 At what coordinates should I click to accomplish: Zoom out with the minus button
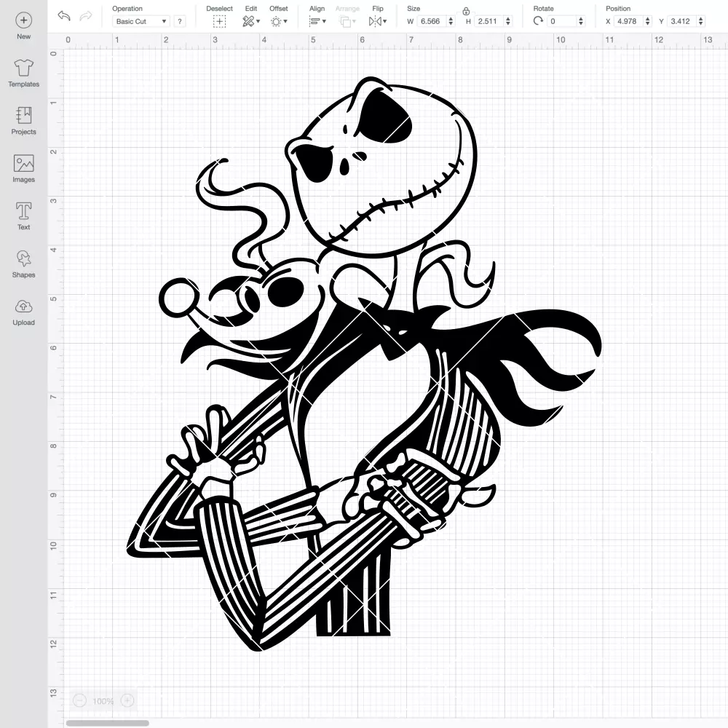coord(79,700)
